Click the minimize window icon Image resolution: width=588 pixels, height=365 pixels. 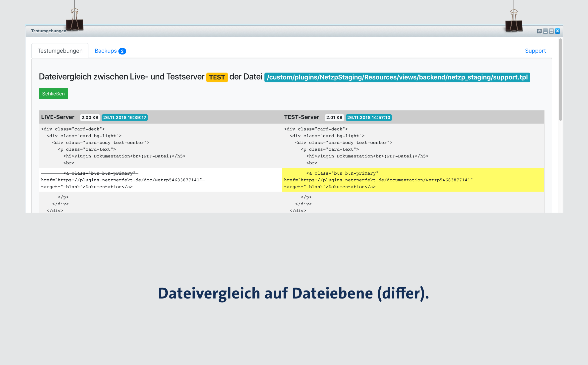click(x=545, y=31)
